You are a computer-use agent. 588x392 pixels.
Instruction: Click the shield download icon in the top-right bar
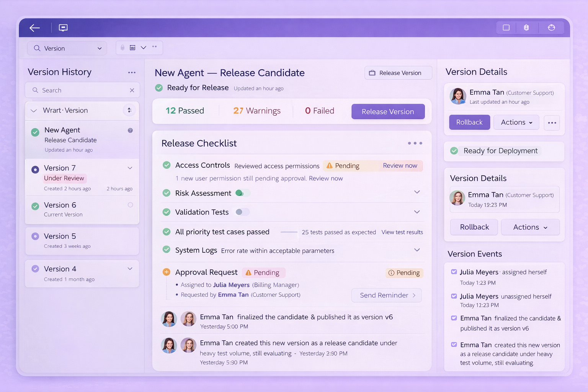(527, 28)
